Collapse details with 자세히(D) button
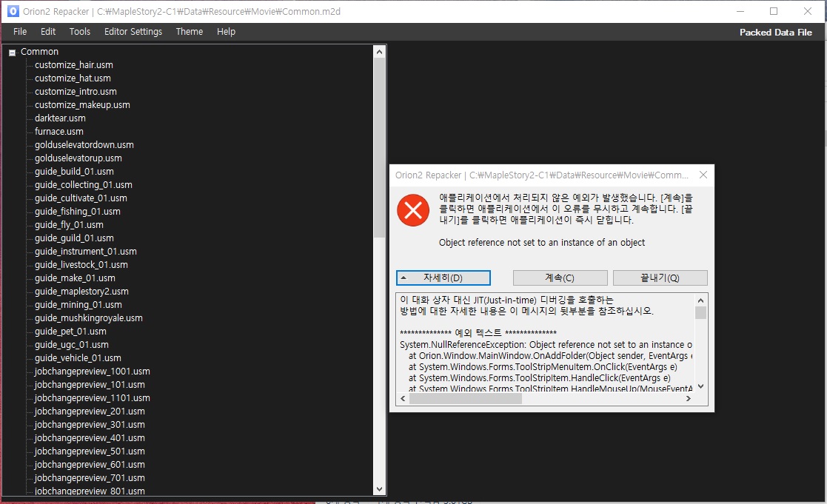 pos(443,278)
